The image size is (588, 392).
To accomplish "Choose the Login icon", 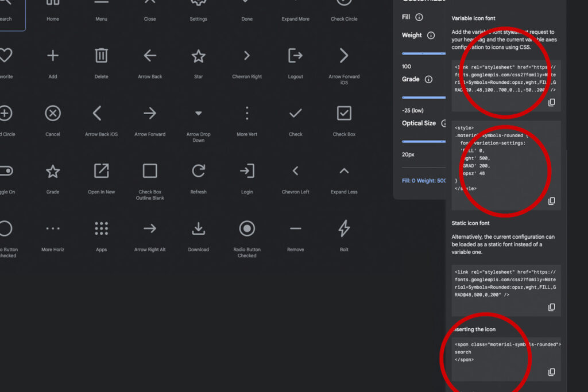I will [x=247, y=171].
